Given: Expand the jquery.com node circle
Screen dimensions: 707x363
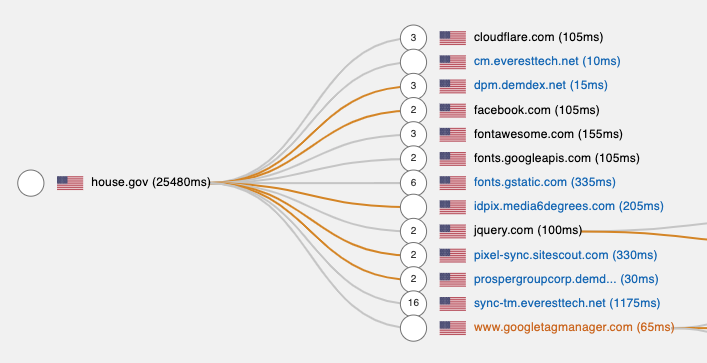Looking at the screenshot, I should click(413, 231).
